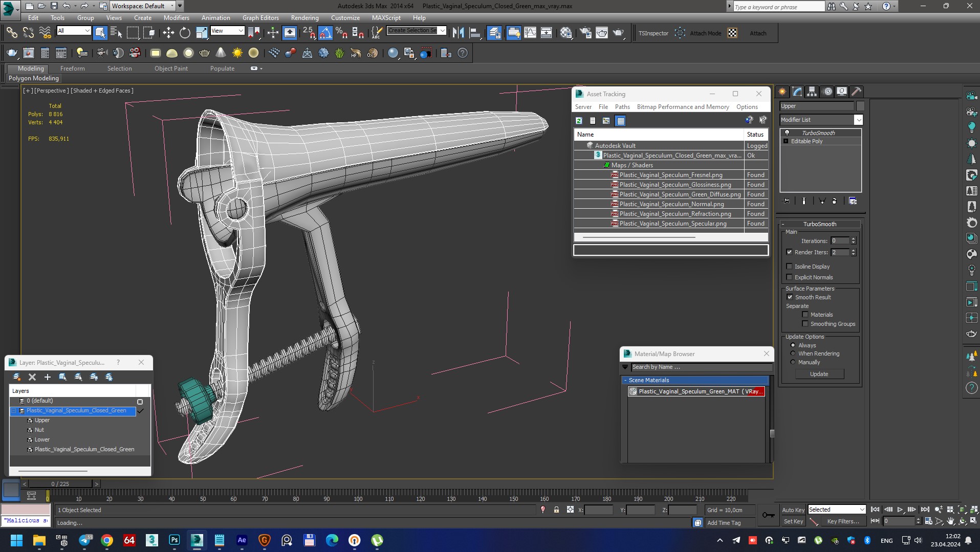Click the render teapot icon
The height and width of the screenshot is (552, 980).
[x=618, y=33]
